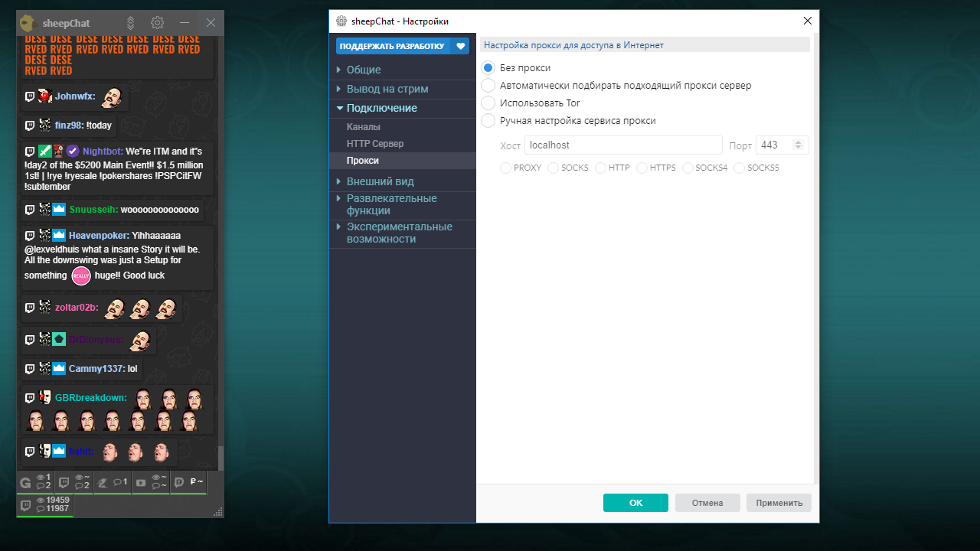Minimize the sheepChat window
This screenshot has height=551, width=980.
[184, 23]
